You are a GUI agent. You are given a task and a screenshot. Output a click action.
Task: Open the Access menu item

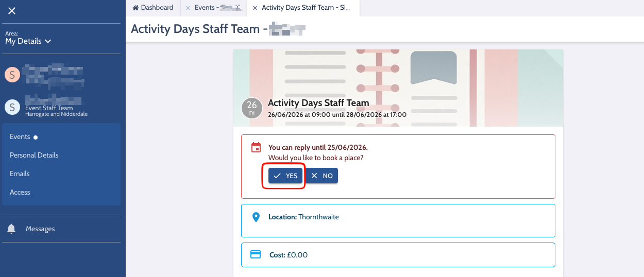tap(20, 192)
